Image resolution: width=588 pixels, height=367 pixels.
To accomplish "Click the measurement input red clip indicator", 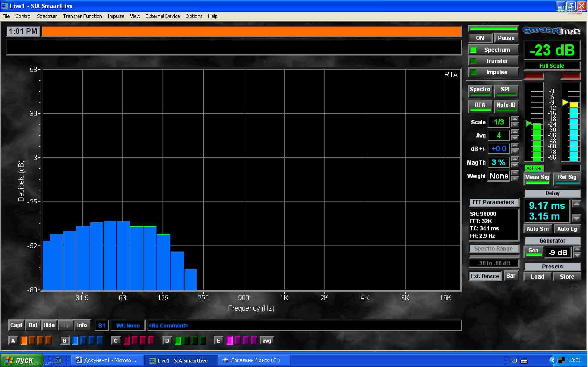I will pos(534,76).
